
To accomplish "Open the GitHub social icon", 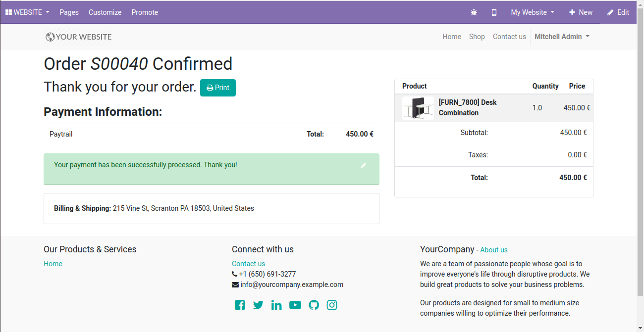I will [314, 305].
